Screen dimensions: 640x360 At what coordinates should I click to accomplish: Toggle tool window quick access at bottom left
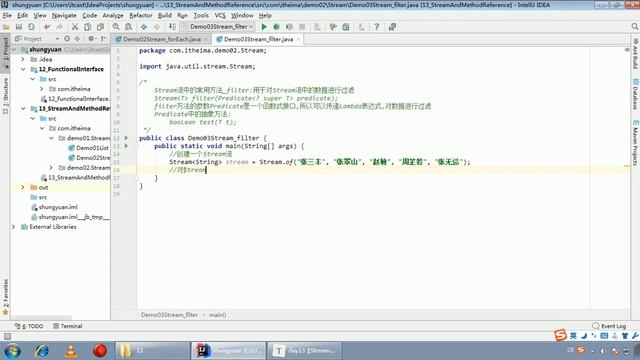coord(7,336)
